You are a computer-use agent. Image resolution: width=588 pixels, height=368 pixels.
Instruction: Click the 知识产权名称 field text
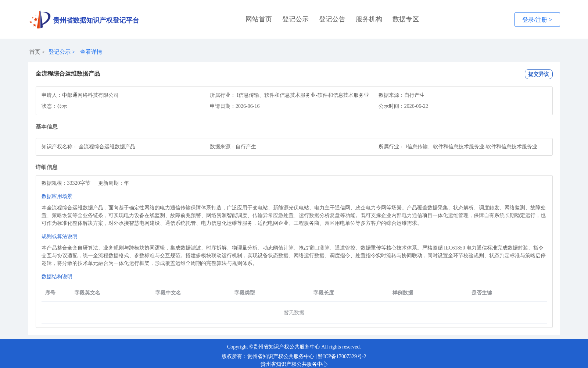click(x=88, y=146)
